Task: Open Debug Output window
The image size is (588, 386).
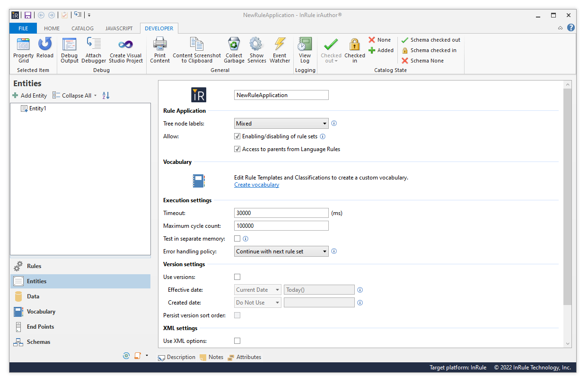Action: (x=70, y=50)
